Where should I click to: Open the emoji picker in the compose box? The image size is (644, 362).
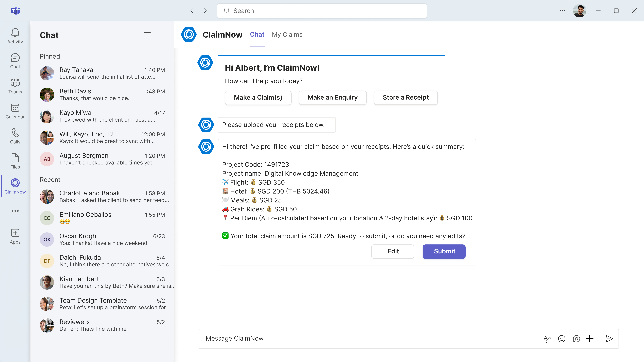click(x=561, y=339)
